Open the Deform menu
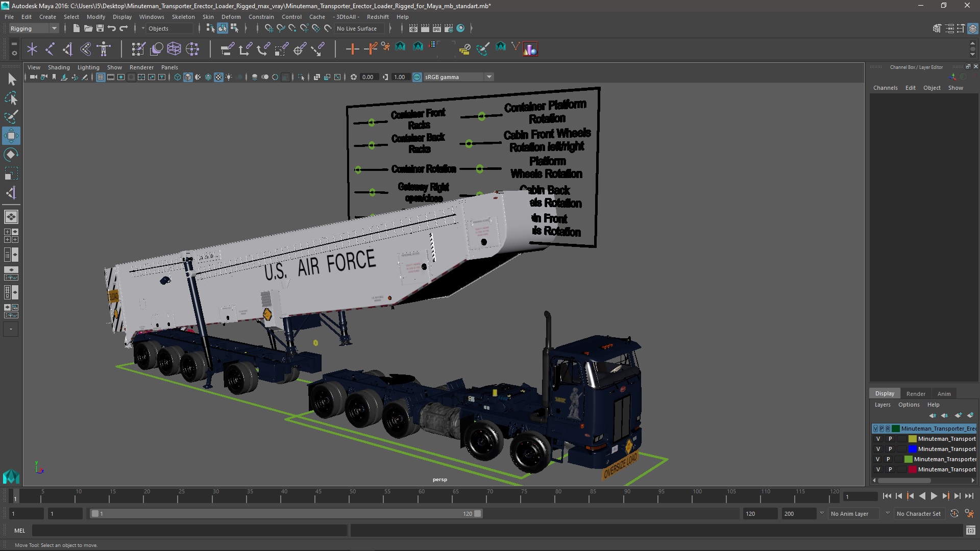Image resolution: width=980 pixels, height=551 pixels. [231, 17]
